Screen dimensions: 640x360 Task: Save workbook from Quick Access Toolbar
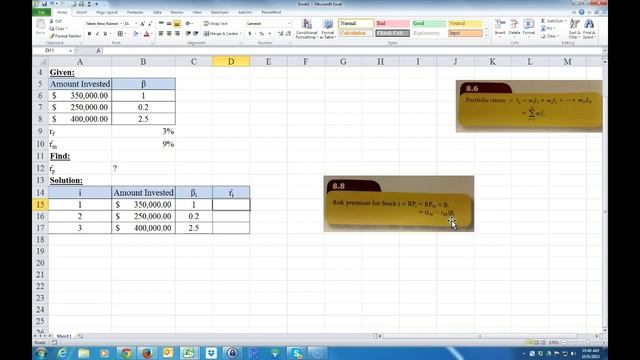point(44,4)
